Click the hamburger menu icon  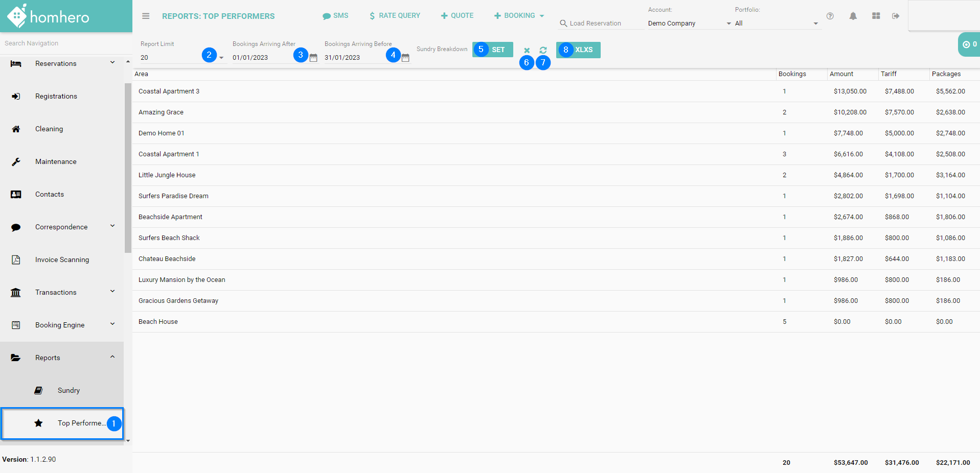point(146,16)
